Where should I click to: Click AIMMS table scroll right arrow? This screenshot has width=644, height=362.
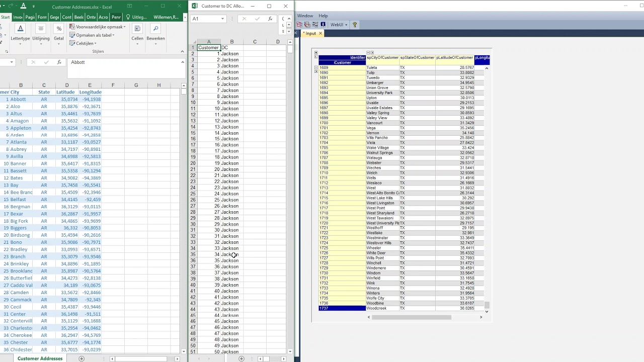point(481,317)
